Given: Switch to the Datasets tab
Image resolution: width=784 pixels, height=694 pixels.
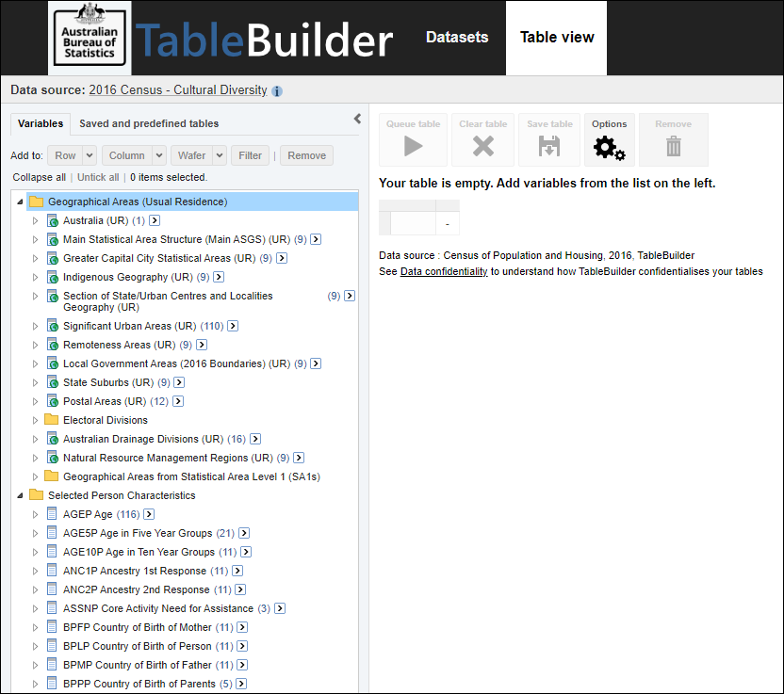Looking at the screenshot, I should (x=457, y=38).
